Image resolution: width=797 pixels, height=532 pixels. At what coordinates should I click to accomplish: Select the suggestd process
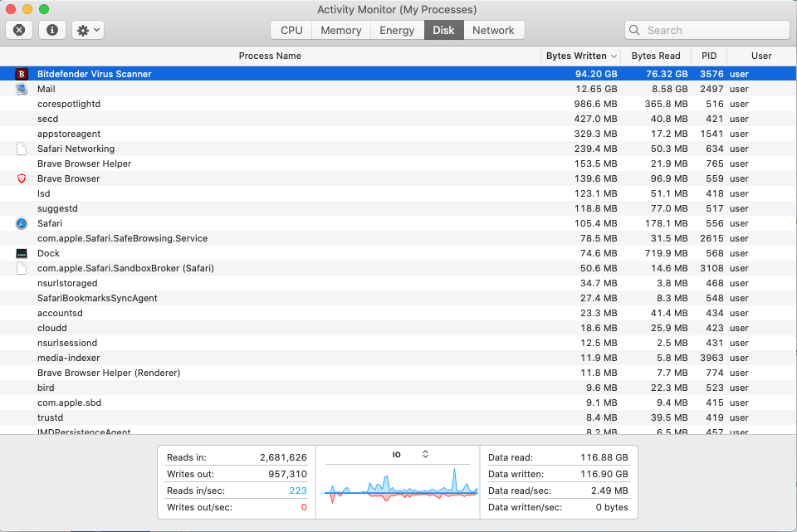(x=57, y=209)
